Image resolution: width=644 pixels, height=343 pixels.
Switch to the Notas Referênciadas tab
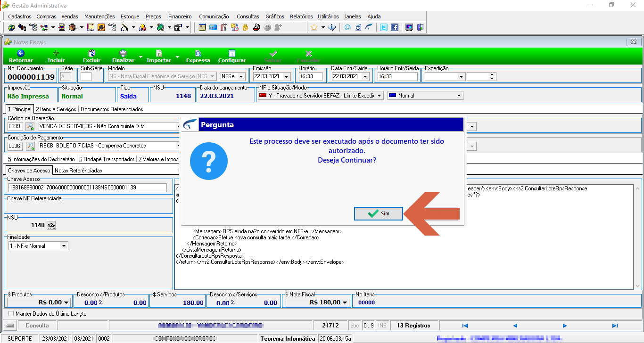coord(78,171)
